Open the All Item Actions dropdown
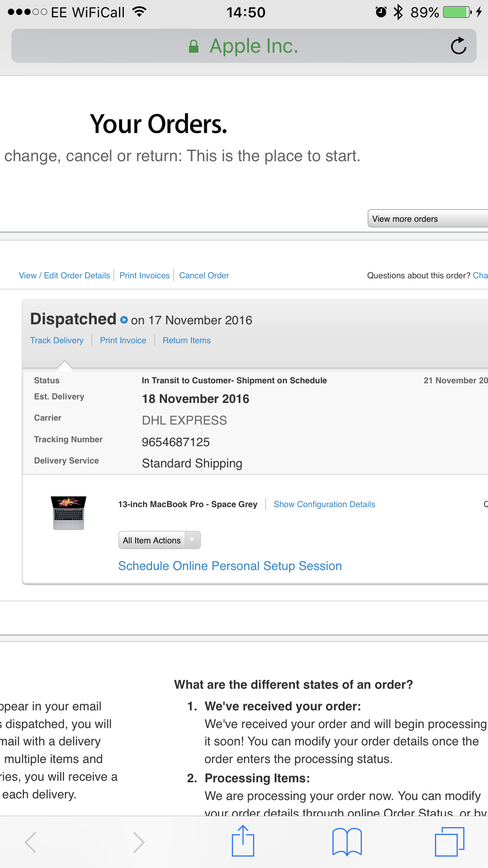 click(x=160, y=540)
